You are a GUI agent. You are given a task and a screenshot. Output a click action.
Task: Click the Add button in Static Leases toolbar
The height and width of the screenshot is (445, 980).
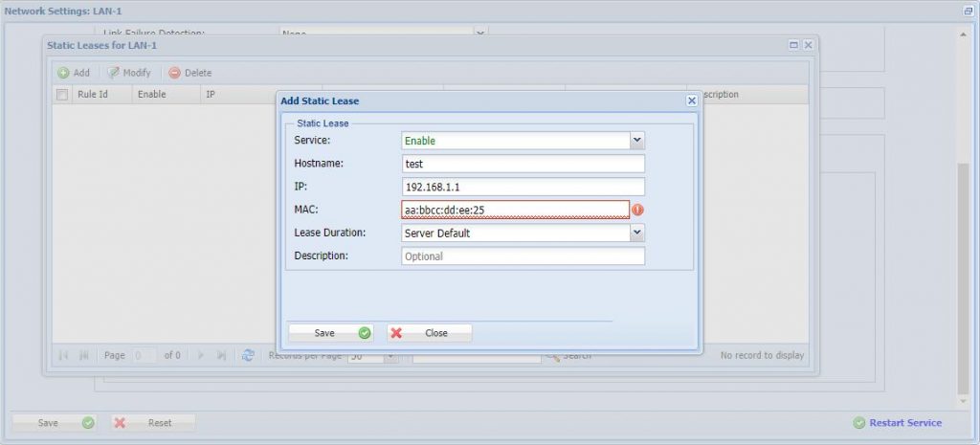pyautogui.click(x=74, y=73)
